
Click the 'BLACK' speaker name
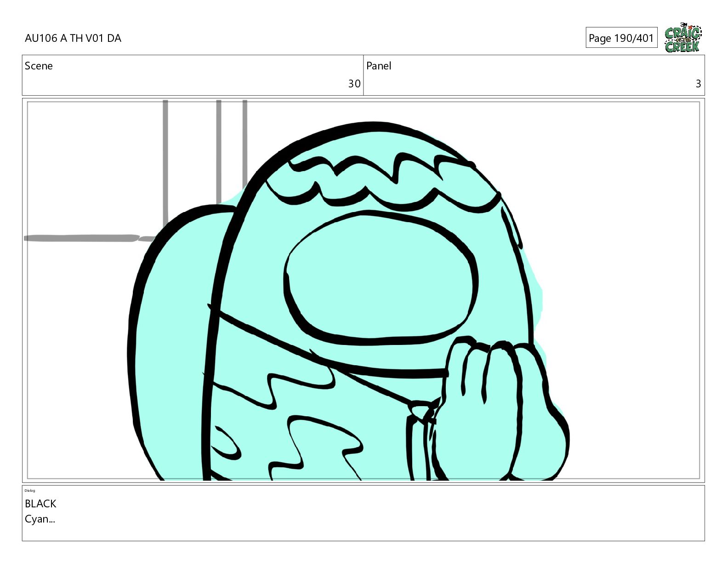click(x=40, y=504)
